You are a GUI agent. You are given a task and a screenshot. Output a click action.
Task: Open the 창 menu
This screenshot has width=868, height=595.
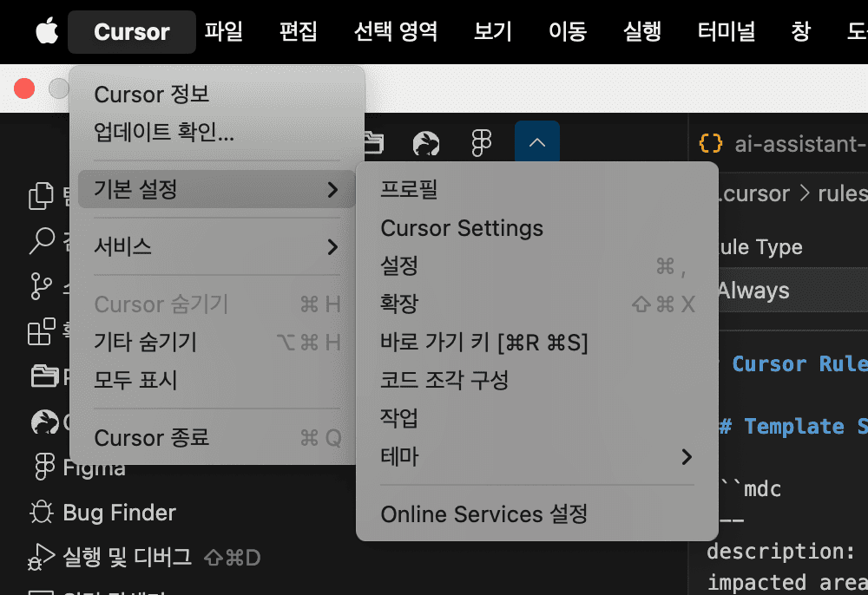[800, 31]
